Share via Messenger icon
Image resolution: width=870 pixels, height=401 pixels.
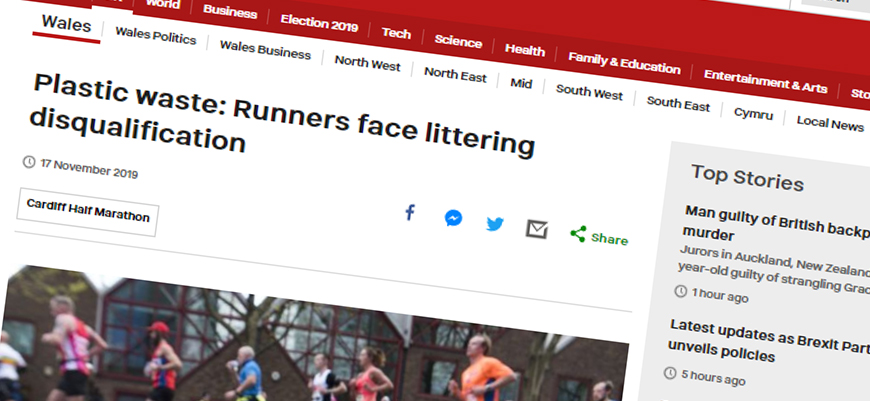point(453,218)
